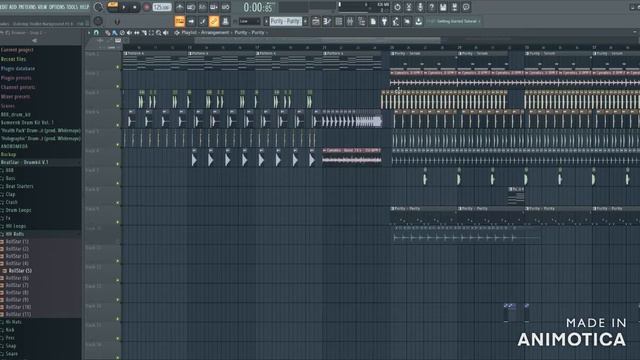This screenshot has height=360, width=640.
Task: Open the HELP menu
Action: pos(84,7)
